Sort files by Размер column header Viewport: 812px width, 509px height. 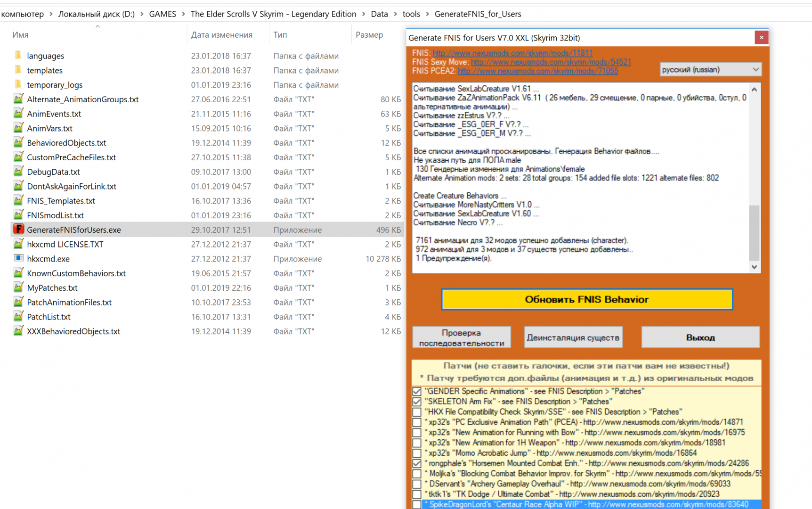(369, 35)
